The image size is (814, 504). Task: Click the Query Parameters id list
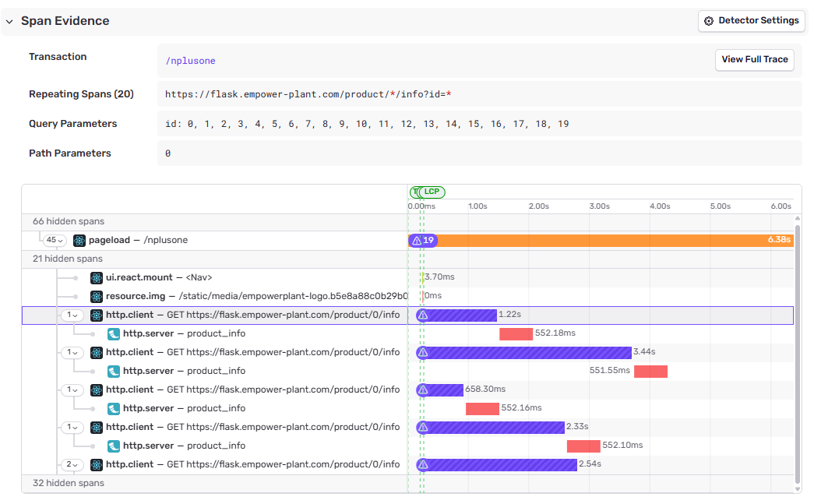[367, 124]
